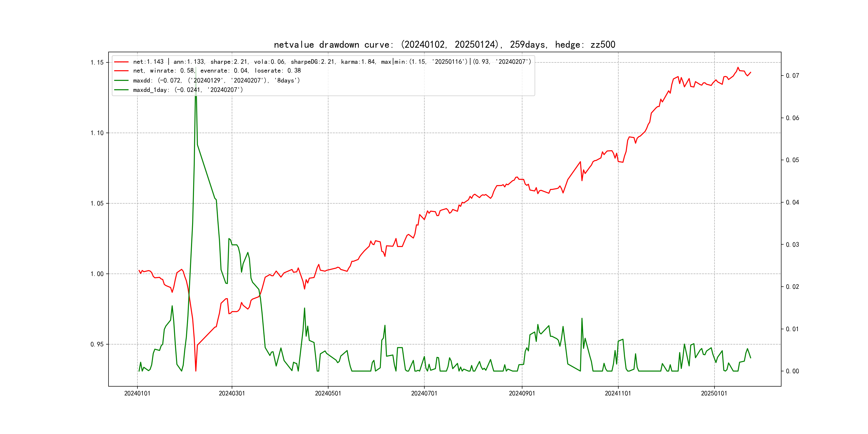Click the maxdd (-0.072) legend text
This screenshot has width=868, height=434.
point(216,81)
